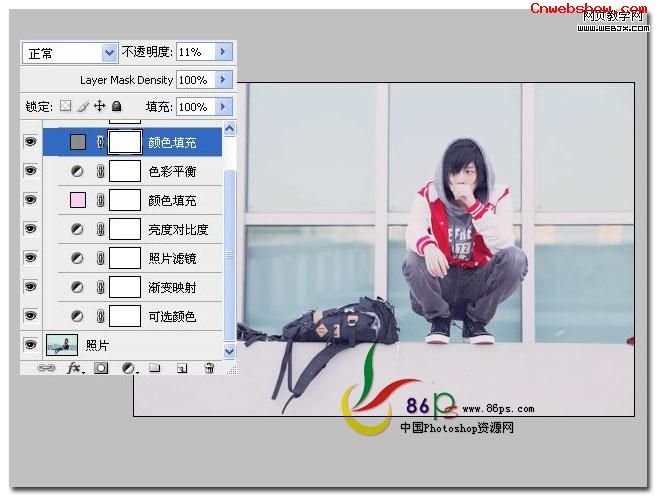Image resolution: width=660 pixels, height=500 pixels.
Task: Create new fill or adjustment layer icon
Action: coord(128,369)
